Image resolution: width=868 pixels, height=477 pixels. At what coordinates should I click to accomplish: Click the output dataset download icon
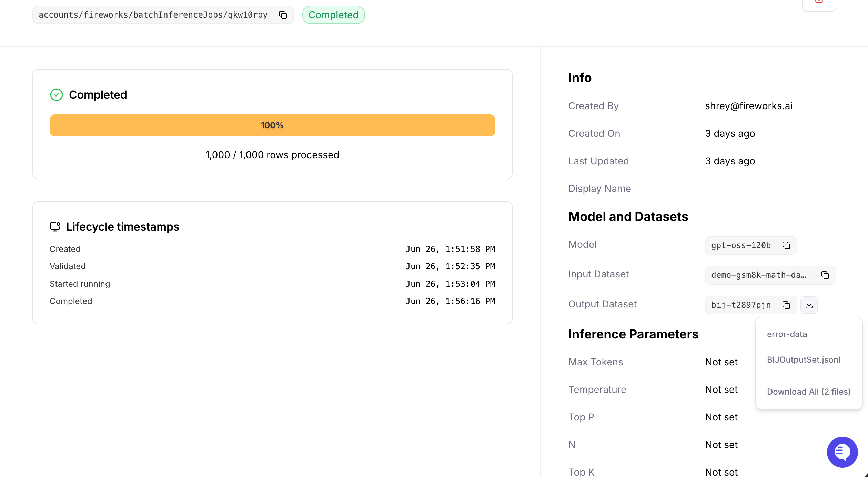pos(809,305)
